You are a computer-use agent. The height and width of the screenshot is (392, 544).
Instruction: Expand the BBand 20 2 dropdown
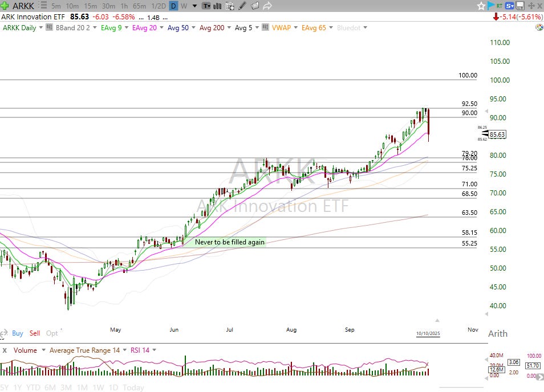(x=95, y=27)
